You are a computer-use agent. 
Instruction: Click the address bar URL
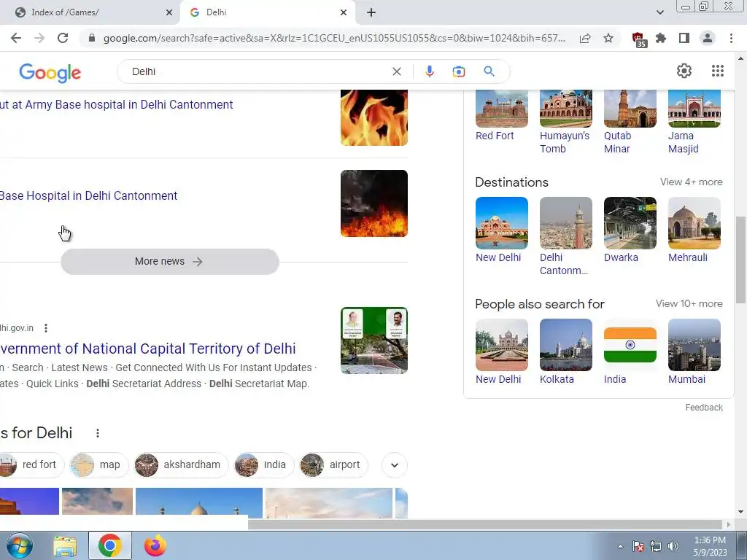coord(333,38)
